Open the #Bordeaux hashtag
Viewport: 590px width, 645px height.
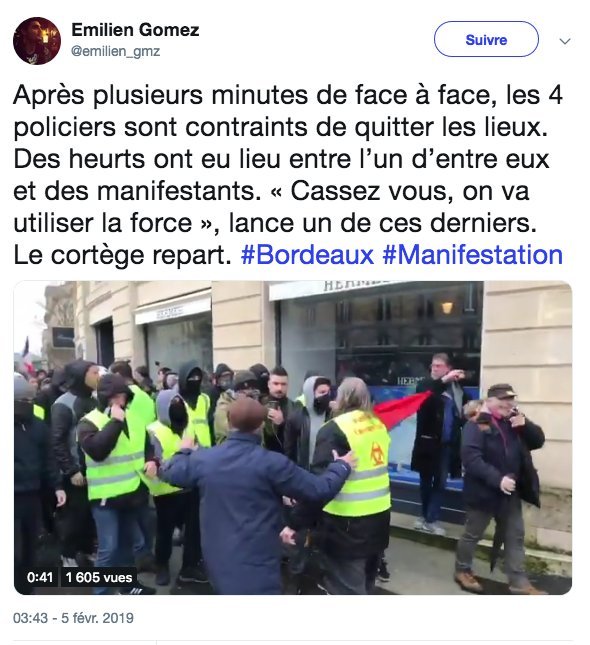[x=307, y=255]
